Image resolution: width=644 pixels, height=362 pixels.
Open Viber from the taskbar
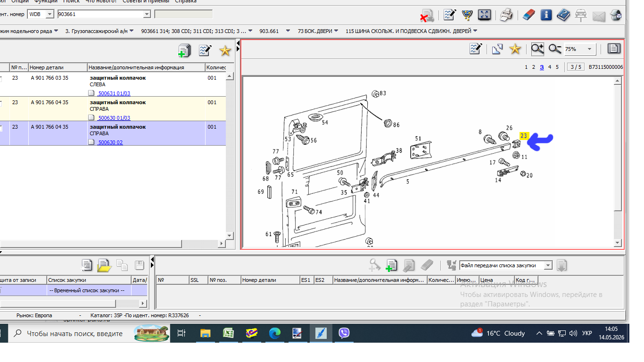(344, 333)
